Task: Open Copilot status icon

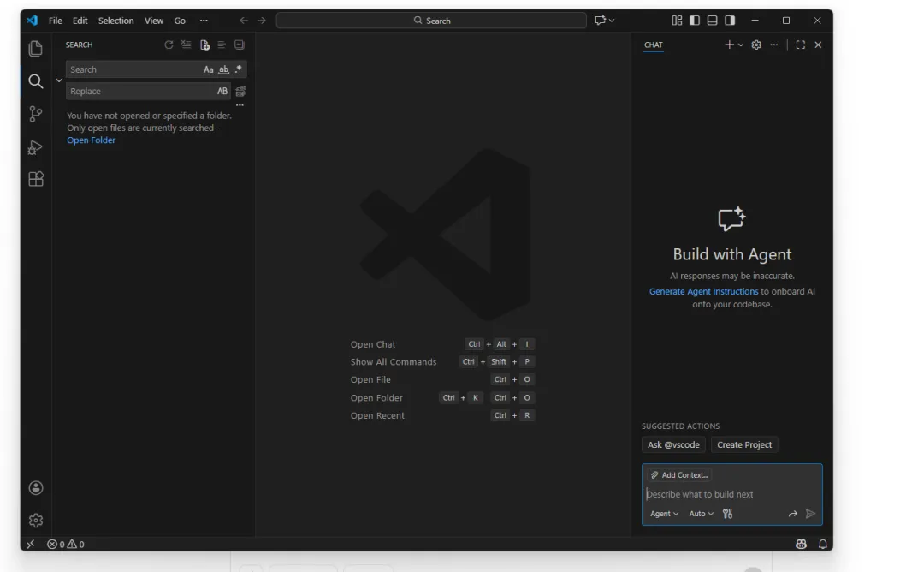Action: [x=801, y=545]
